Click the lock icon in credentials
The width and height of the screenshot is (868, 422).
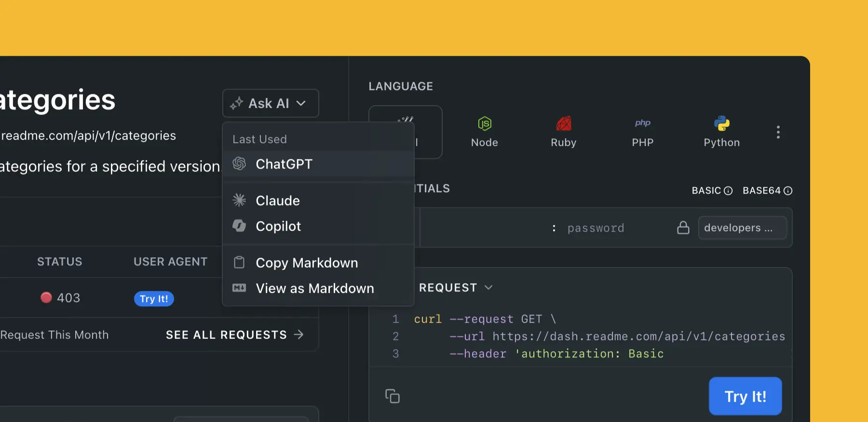683,227
